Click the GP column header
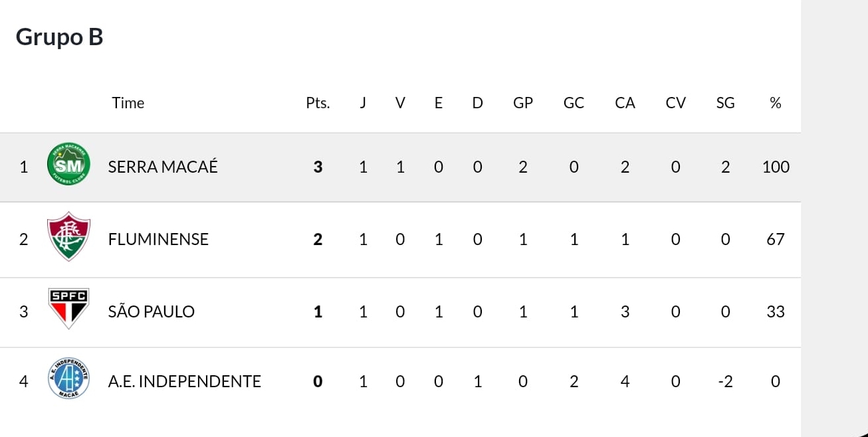The height and width of the screenshot is (437, 868). pos(523,103)
